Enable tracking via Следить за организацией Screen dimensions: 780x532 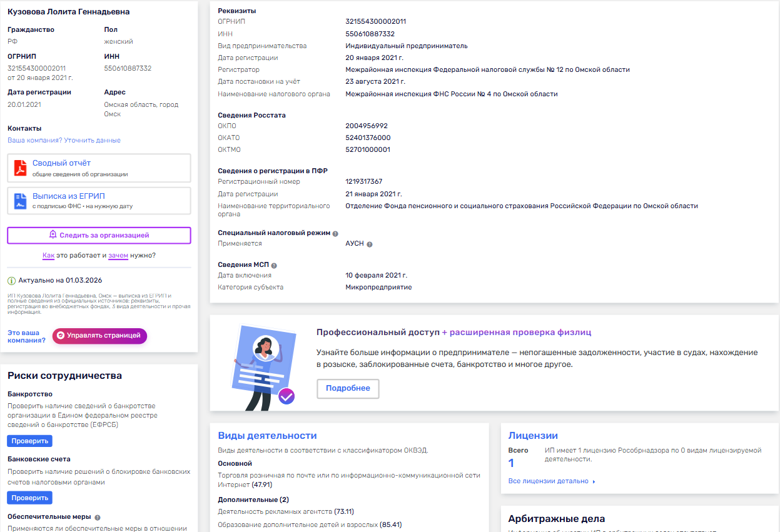pyautogui.click(x=98, y=235)
